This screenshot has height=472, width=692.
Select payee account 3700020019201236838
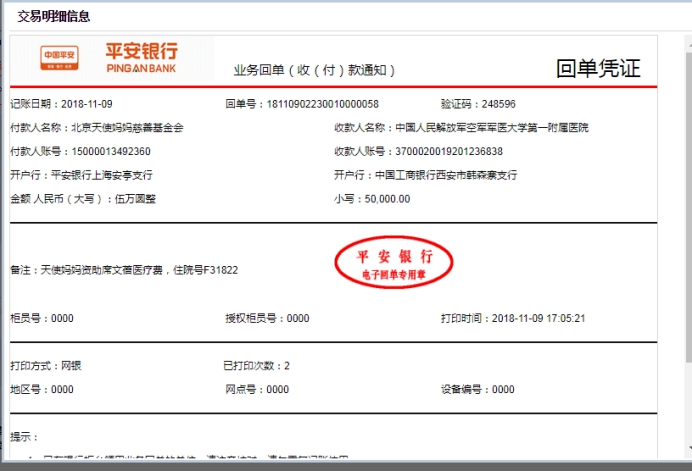coord(449,152)
